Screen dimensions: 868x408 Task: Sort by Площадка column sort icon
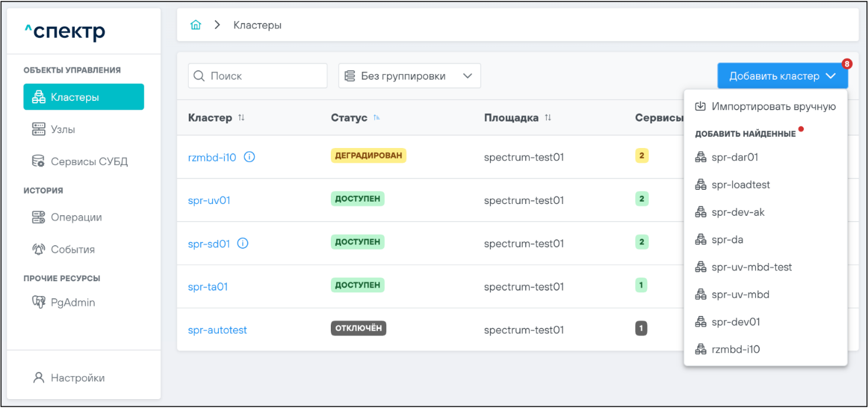point(548,118)
